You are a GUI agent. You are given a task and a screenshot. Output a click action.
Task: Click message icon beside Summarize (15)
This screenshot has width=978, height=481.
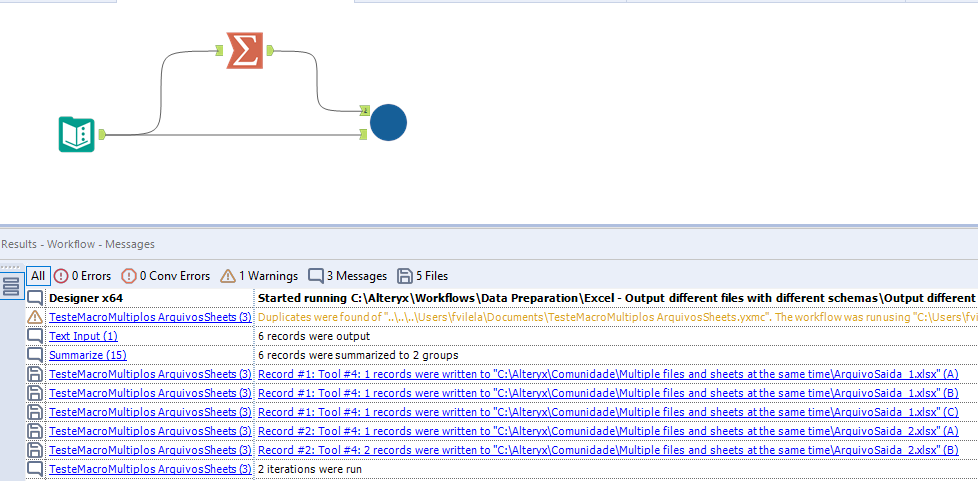coord(36,355)
